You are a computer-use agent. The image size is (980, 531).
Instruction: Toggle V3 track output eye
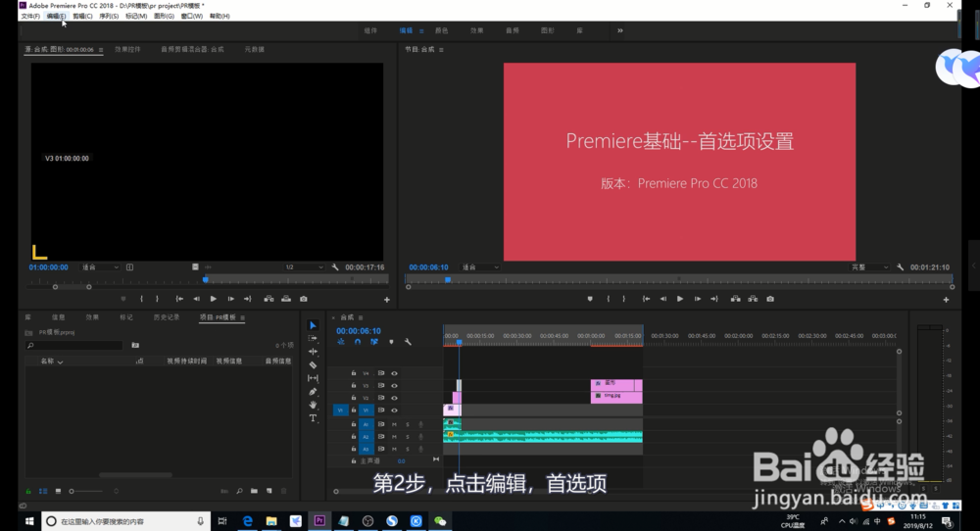point(394,385)
